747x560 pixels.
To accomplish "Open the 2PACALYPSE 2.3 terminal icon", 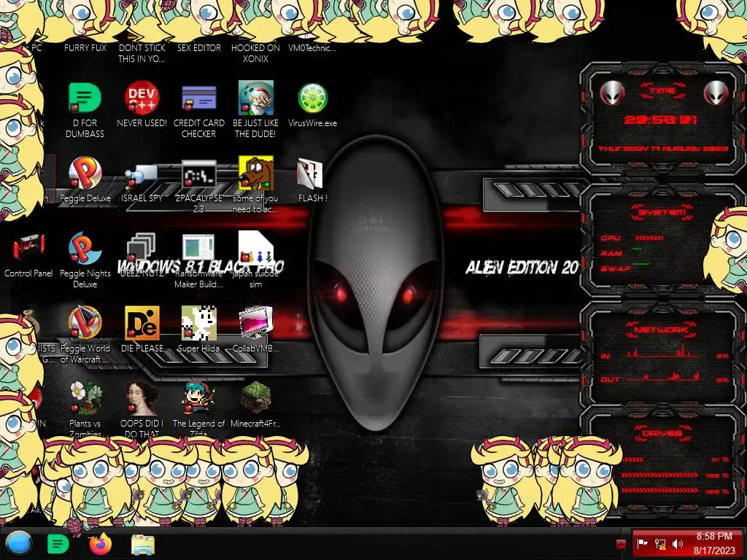I will (x=198, y=174).
